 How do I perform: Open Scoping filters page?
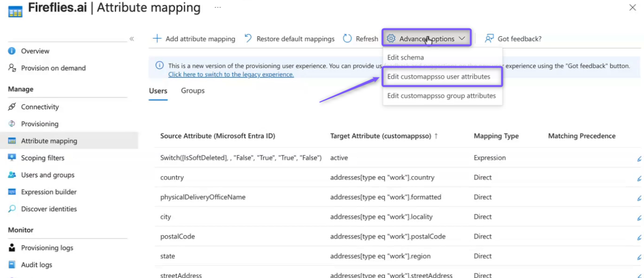tap(43, 157)
